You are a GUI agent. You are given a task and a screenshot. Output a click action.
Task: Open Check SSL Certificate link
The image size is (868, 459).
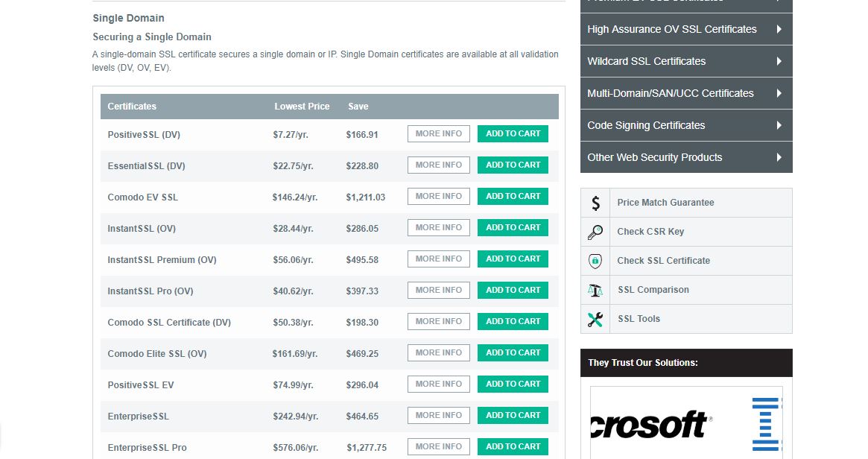pos(663,261)
